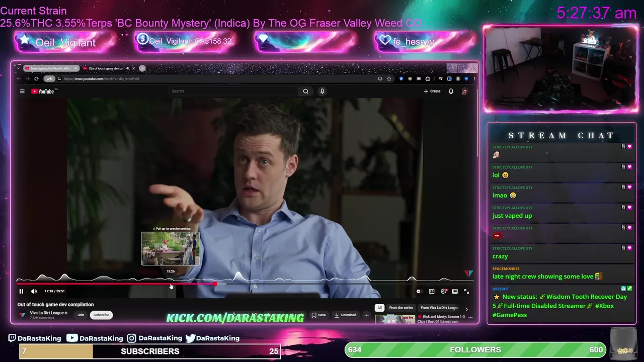
Task: Click SPACEMONKEE username in chat
Action: pyautogui.click(x=506, y=268)
